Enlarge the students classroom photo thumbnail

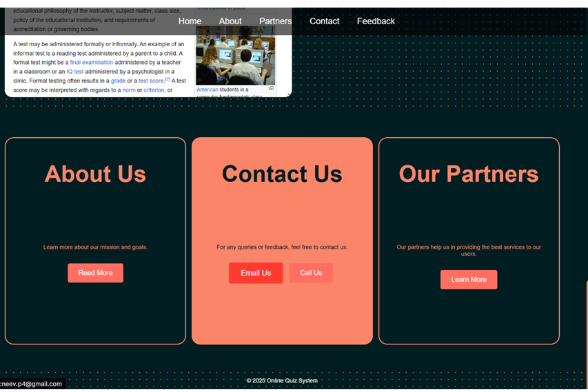click(235, 56)
